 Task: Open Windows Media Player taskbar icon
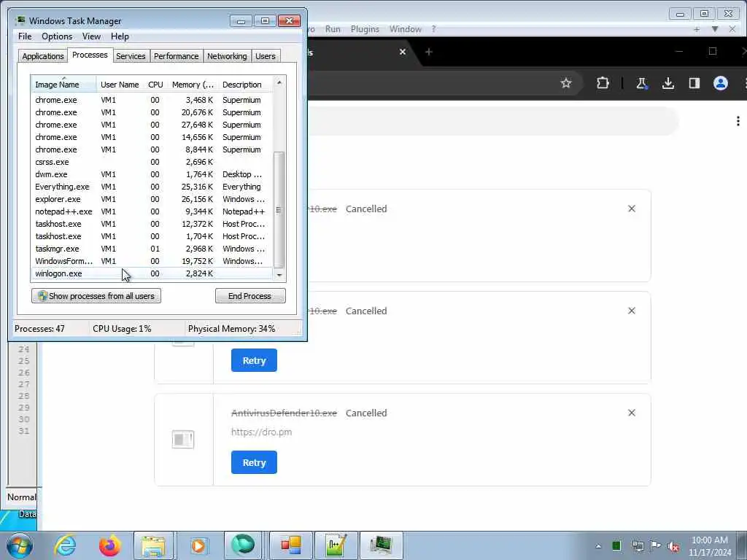pos(198,545)
